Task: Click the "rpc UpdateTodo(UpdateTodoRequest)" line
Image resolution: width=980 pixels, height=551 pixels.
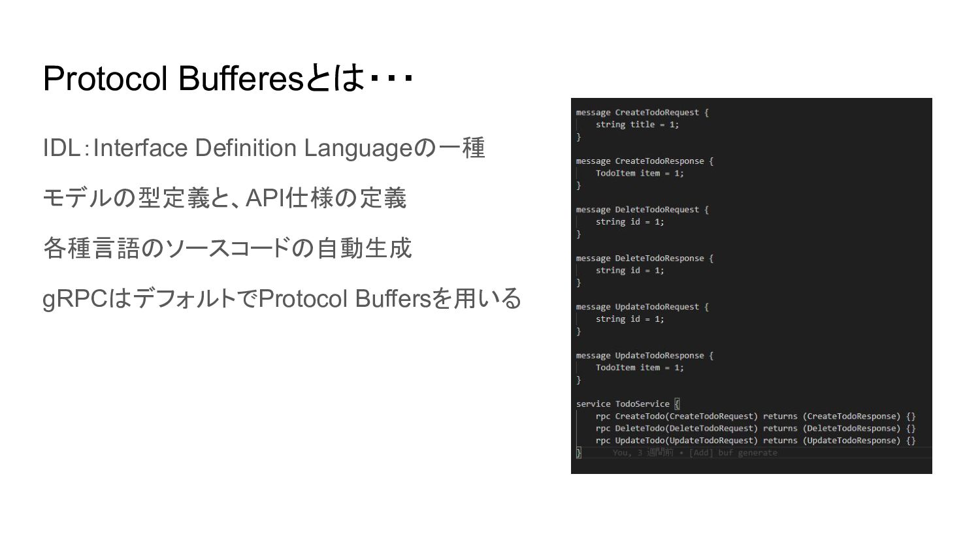Action: (x=755, y=441)
